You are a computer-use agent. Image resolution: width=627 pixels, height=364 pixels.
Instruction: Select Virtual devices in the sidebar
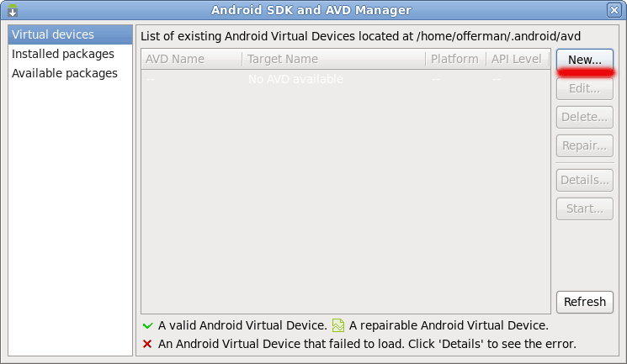pyautogui.click(x=70, y=34)
